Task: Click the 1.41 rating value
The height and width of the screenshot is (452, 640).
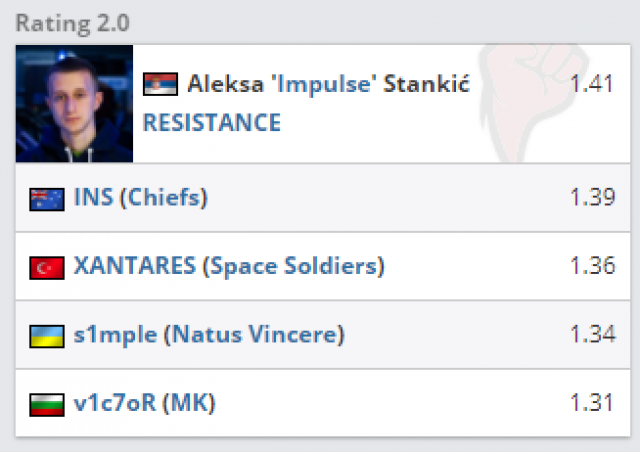Action: 591,84
